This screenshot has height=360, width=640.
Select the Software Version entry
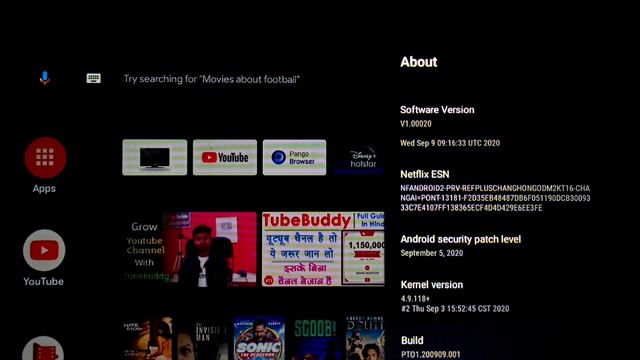click(450, 126)
